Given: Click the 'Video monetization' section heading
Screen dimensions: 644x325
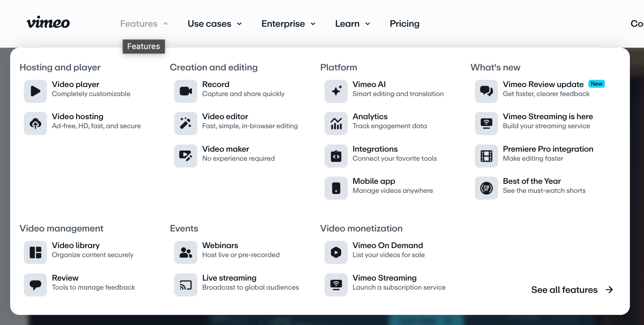Looking at the screenshot, I should tap(361, 229).
